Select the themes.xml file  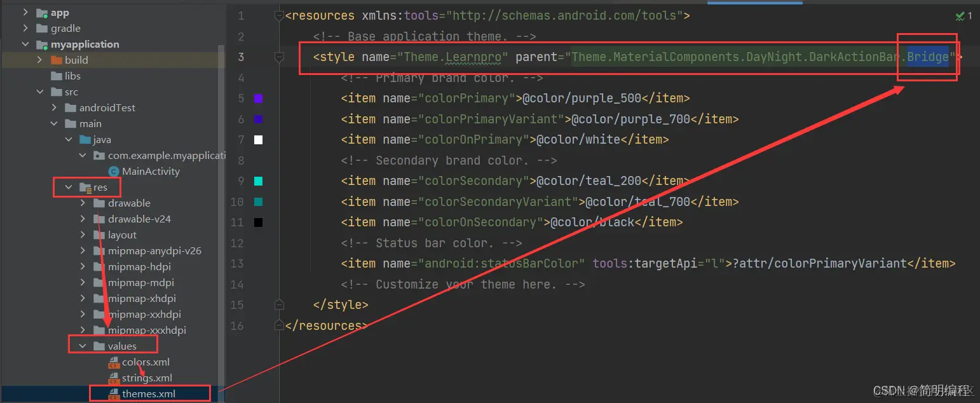pyautogui.click(x=149, y=393)
